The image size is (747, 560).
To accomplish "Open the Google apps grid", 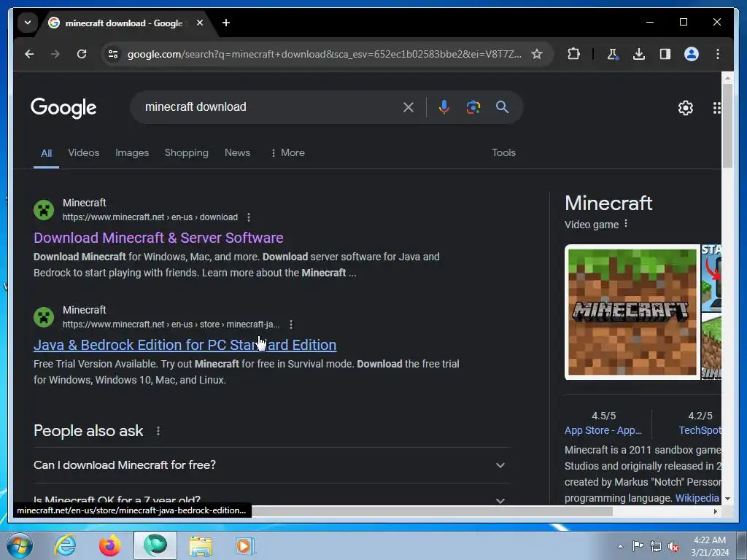I will [x=716, y=108].
